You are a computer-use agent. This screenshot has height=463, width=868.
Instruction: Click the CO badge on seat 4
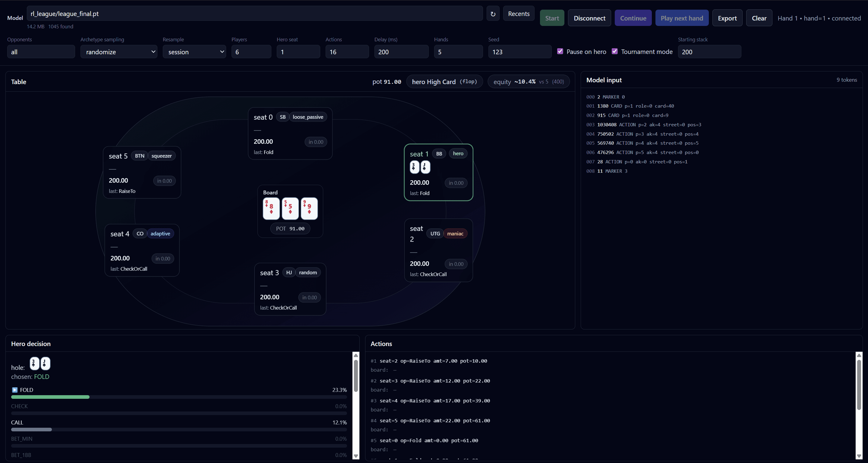(x=140, y=234)
